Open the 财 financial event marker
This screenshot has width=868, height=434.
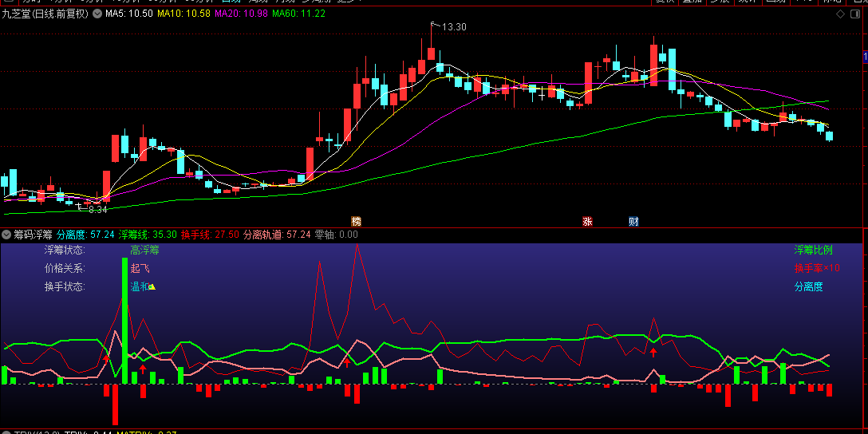[x=633, y=222]
